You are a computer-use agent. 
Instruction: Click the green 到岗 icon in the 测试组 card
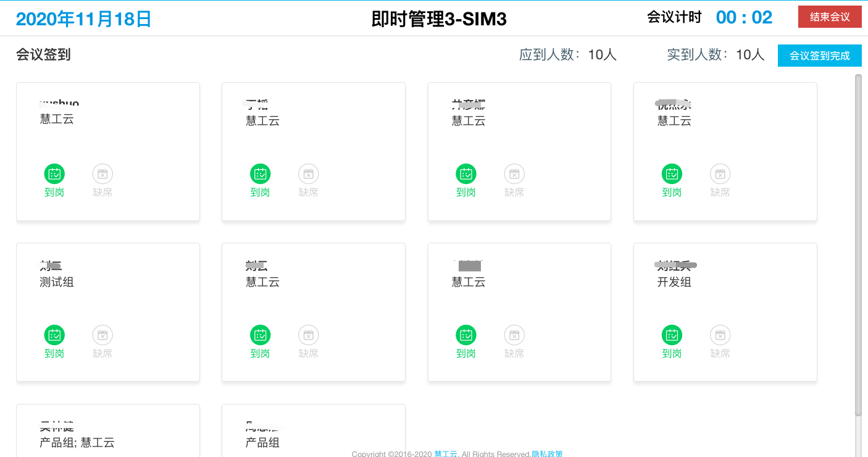point(54,335)
